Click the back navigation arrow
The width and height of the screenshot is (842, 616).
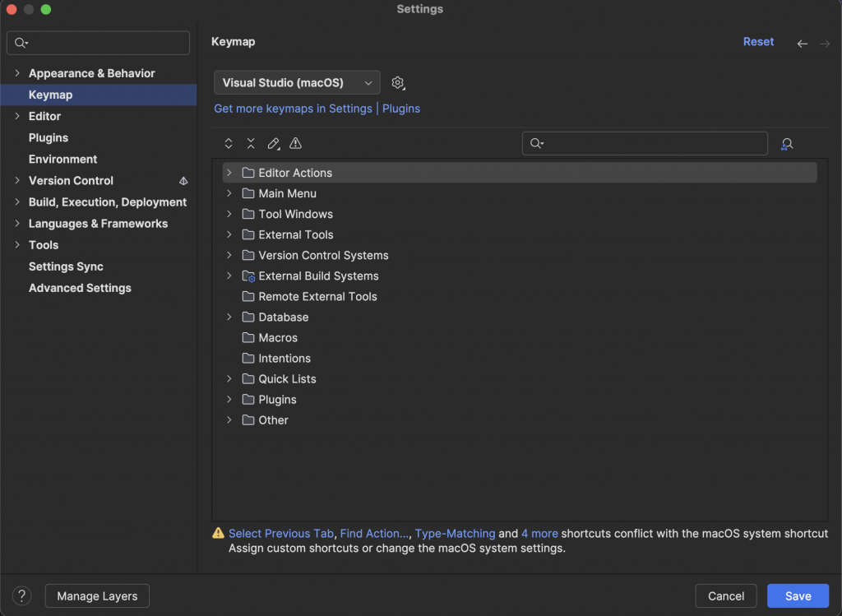pos(803,43)
